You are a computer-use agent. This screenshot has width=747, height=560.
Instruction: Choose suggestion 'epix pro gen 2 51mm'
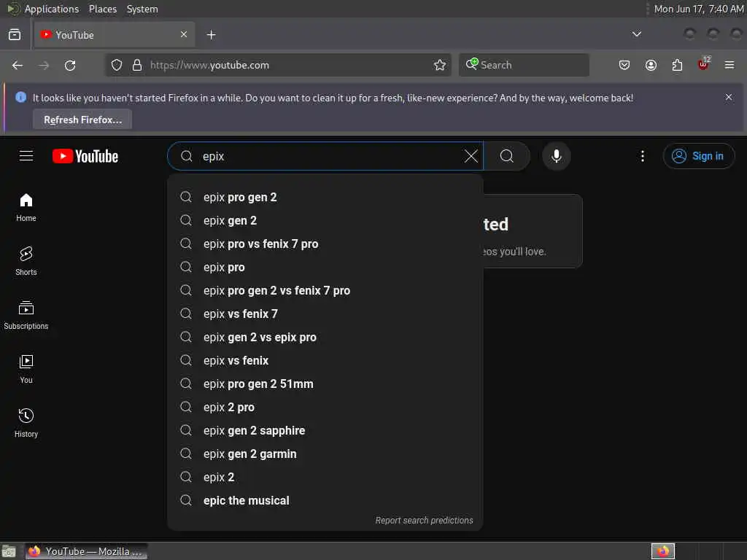tap(325, 384)
